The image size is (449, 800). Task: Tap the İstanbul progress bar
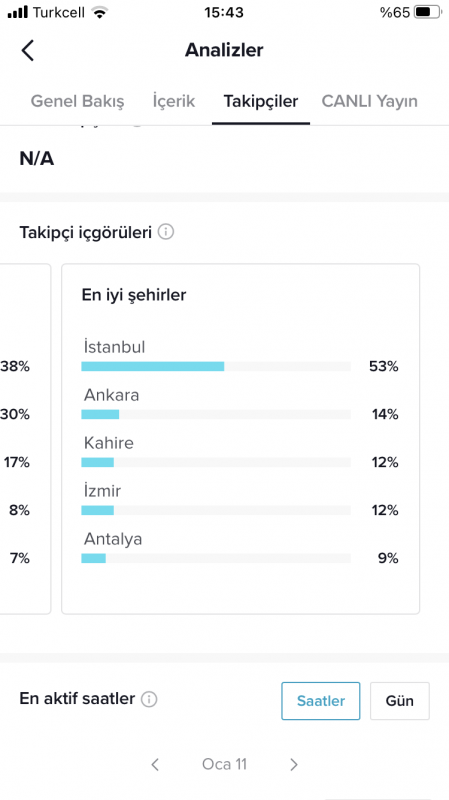click(216, 366)
